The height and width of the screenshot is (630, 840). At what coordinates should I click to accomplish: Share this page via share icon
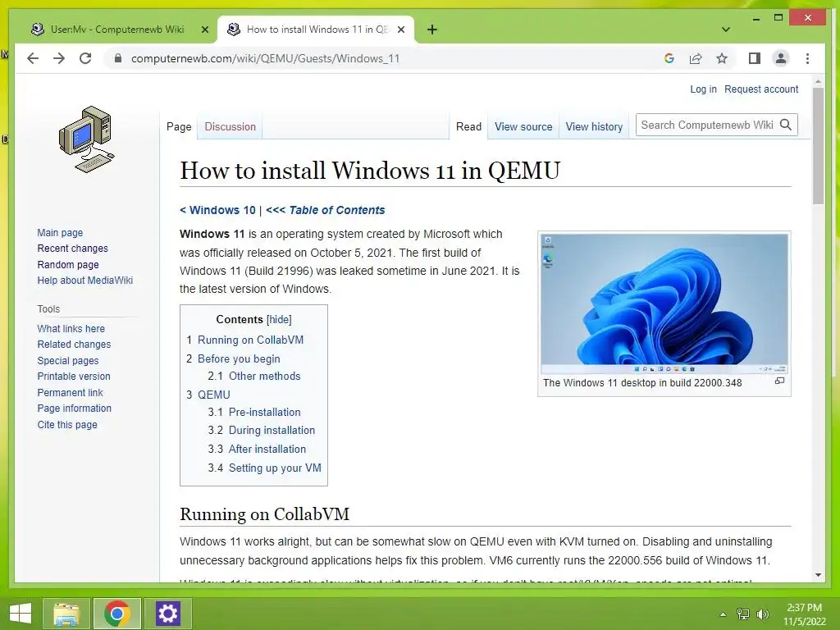pos(696,58)
